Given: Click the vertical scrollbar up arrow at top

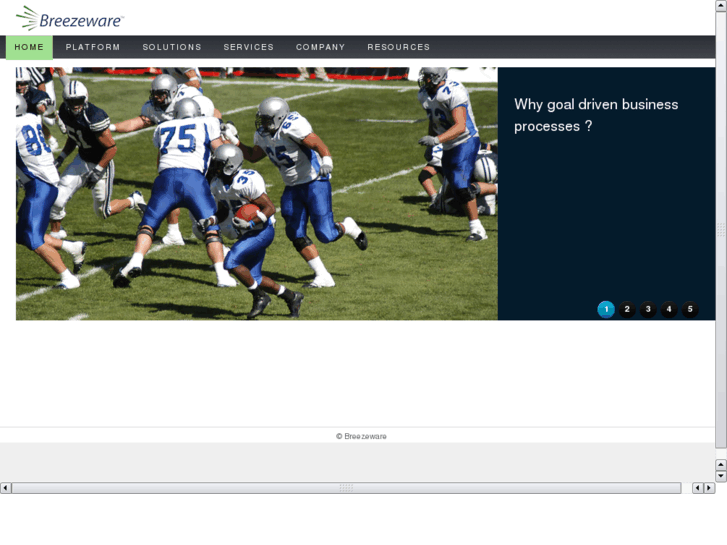Looking at the screenshot, I should click(x=721, y=5).
